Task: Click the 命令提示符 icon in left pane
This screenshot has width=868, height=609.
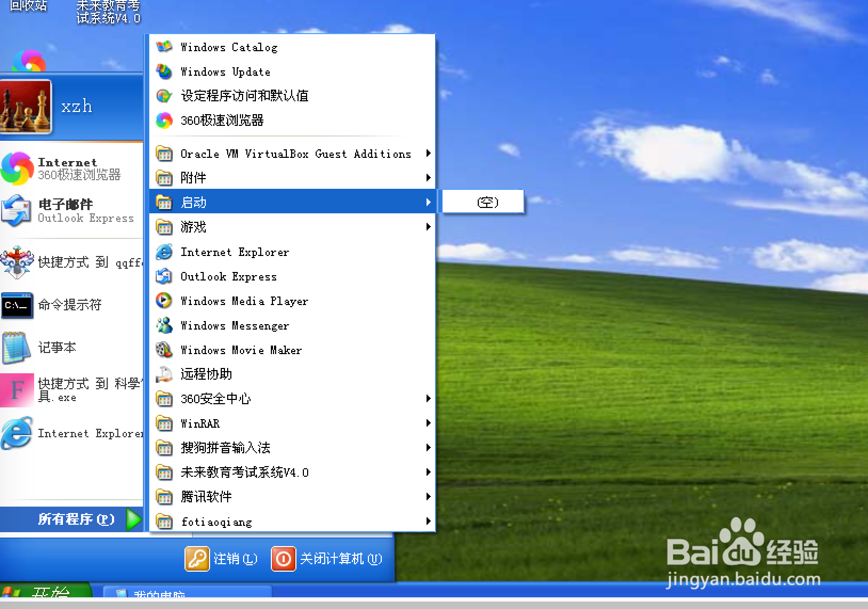Action: [x=17, y=305]
